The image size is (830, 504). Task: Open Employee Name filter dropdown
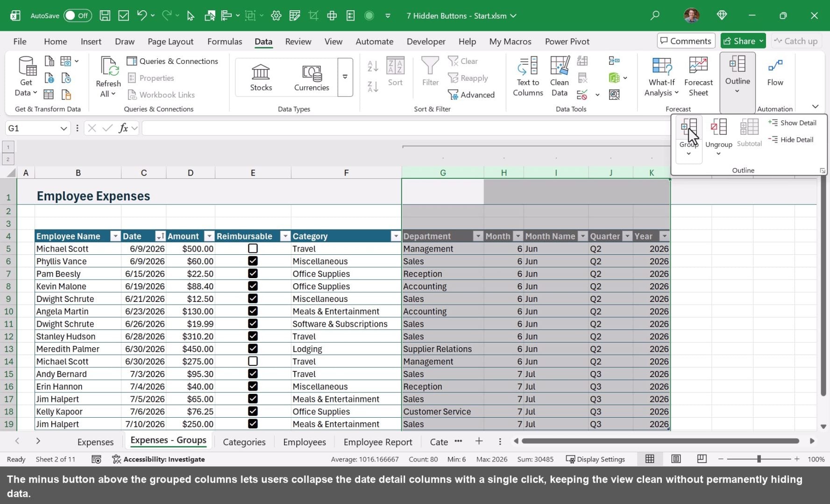[x=115, y=236]
